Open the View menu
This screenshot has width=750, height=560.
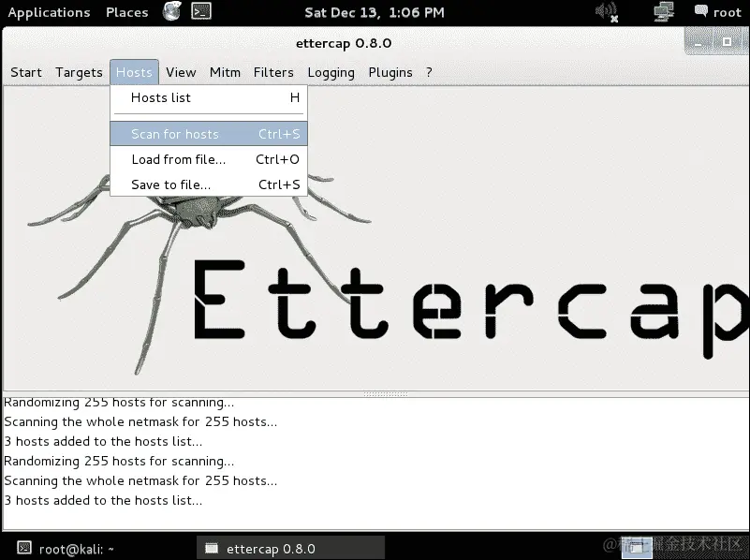181,72
